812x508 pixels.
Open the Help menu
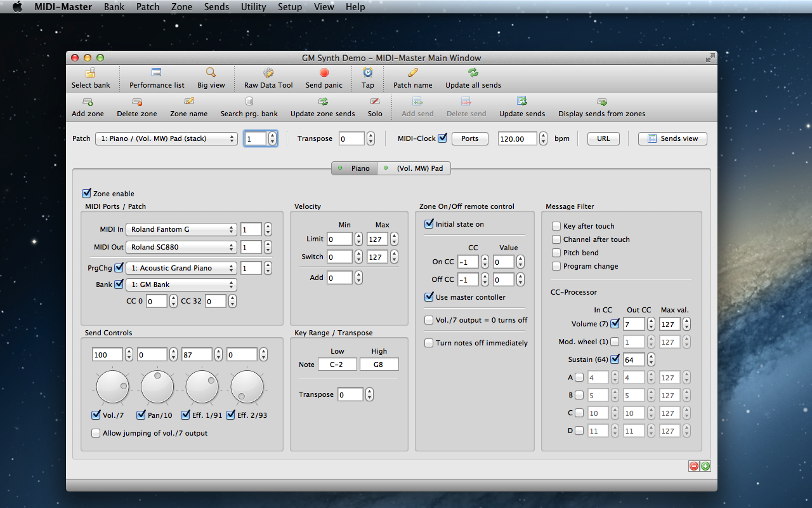pos(355,7)
